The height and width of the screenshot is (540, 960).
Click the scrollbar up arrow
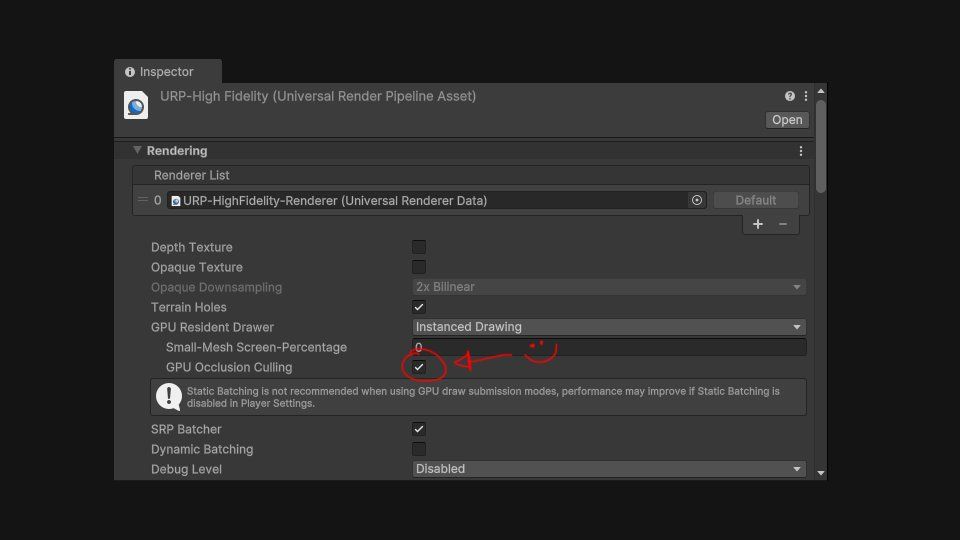pos(821,91)
